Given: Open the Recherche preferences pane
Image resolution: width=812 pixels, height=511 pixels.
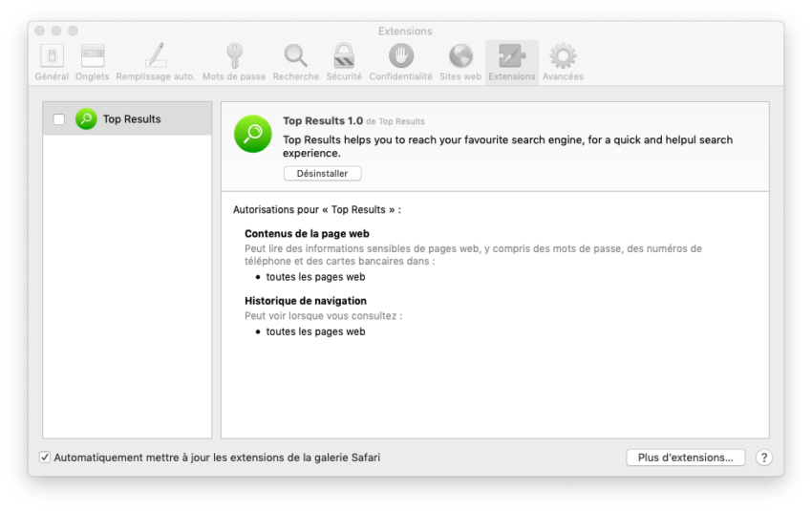Looking at the screenshot, I should 296,63.
